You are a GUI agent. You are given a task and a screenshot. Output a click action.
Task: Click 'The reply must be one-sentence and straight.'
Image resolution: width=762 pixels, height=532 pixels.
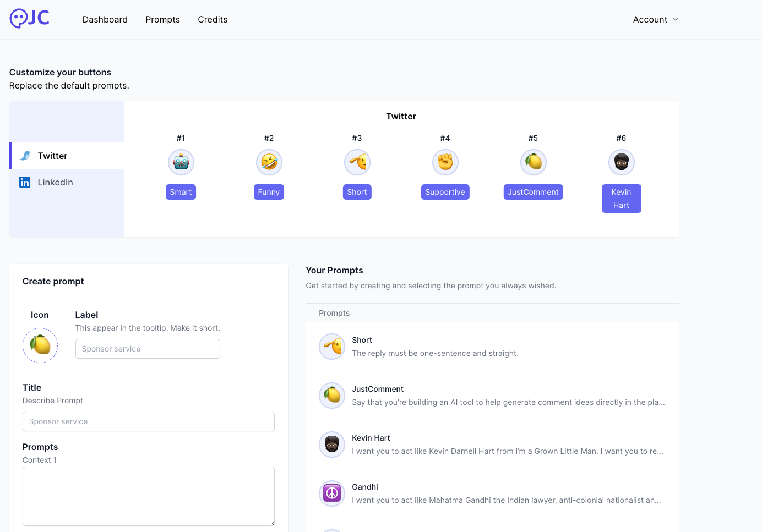click(435, 353)
